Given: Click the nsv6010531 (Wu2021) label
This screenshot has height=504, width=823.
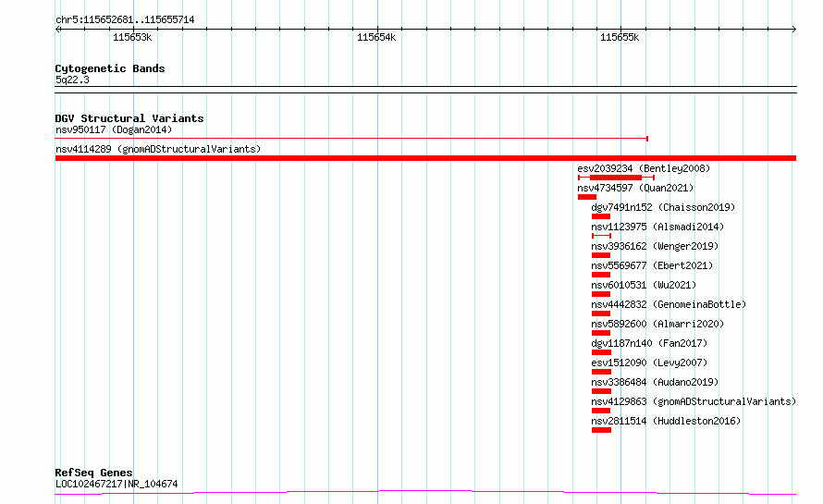Looking at the screenshot, I should [x=644, y=285].
